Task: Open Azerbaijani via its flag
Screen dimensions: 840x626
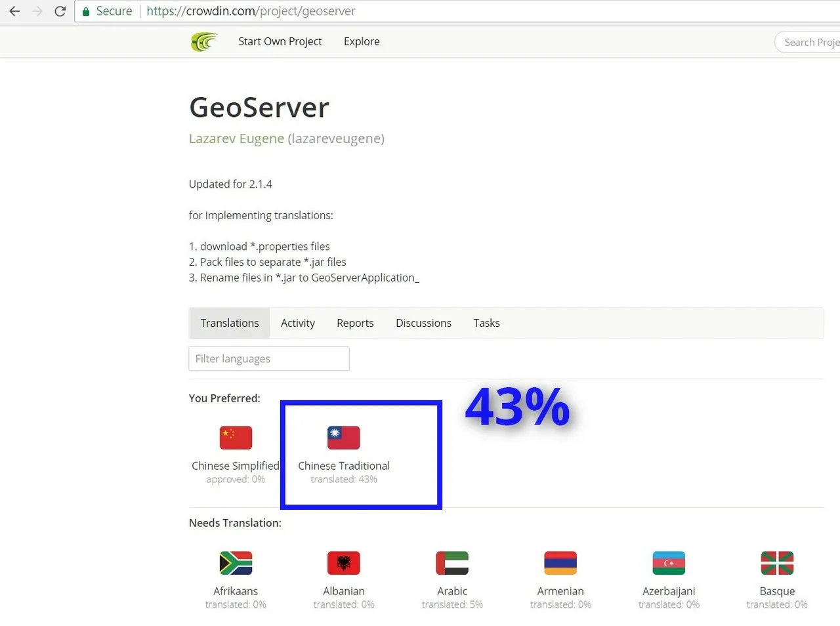Action: click(x=669, y=563)
